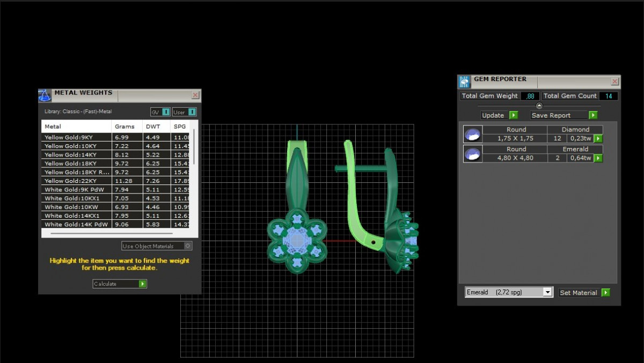Screen dimensions: 644x363
Task: Click the metal list vertical scrollbar
Action: [194, 146]
